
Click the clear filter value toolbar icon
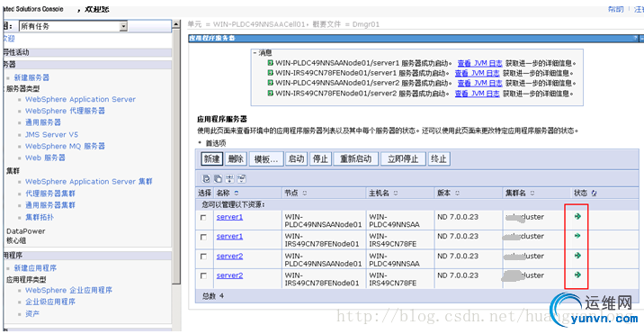[242, 179]
